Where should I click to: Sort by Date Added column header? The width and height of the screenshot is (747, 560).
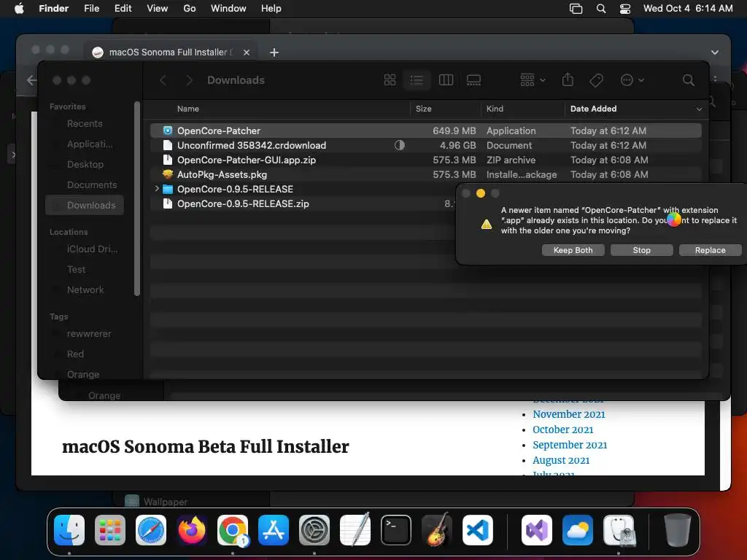click(593, 109)
